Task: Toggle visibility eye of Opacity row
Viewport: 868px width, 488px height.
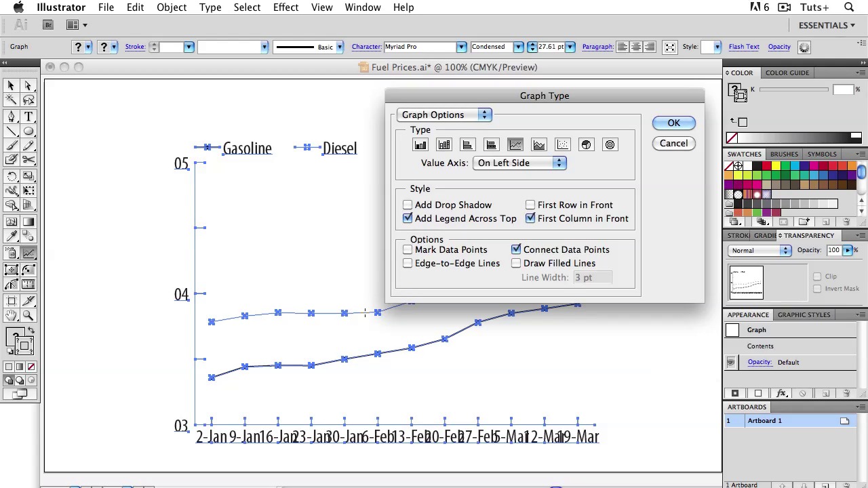Action: pos(730,363)
